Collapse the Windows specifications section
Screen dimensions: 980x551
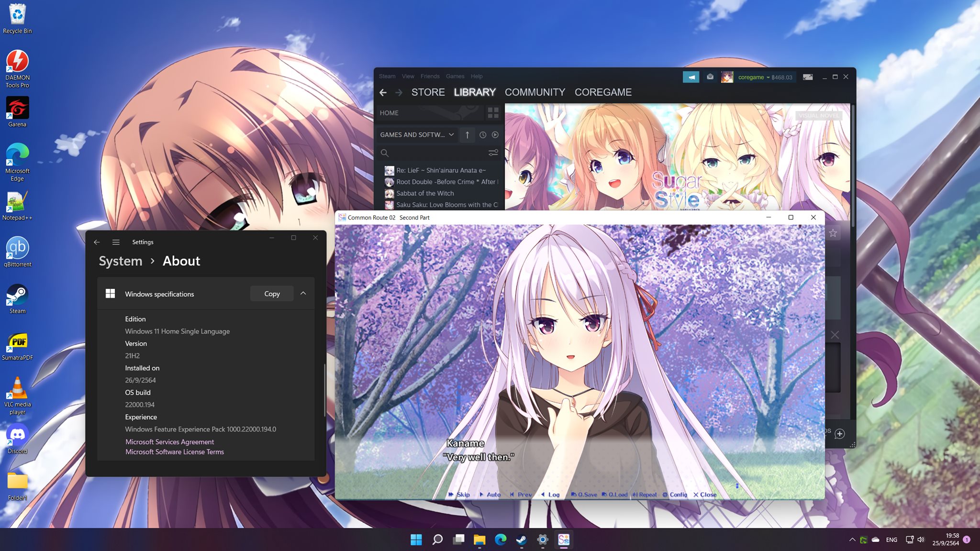pos(303,293)
